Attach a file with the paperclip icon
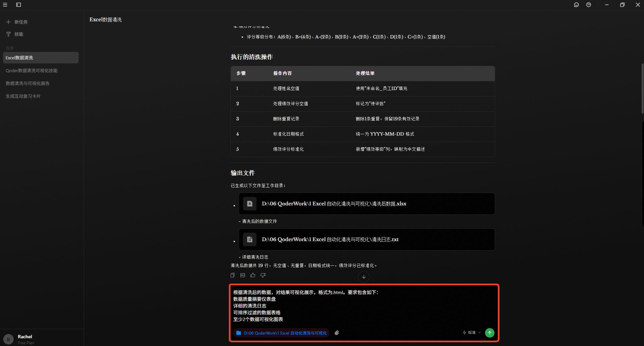 pyautogui.click(x=337, y=333)
